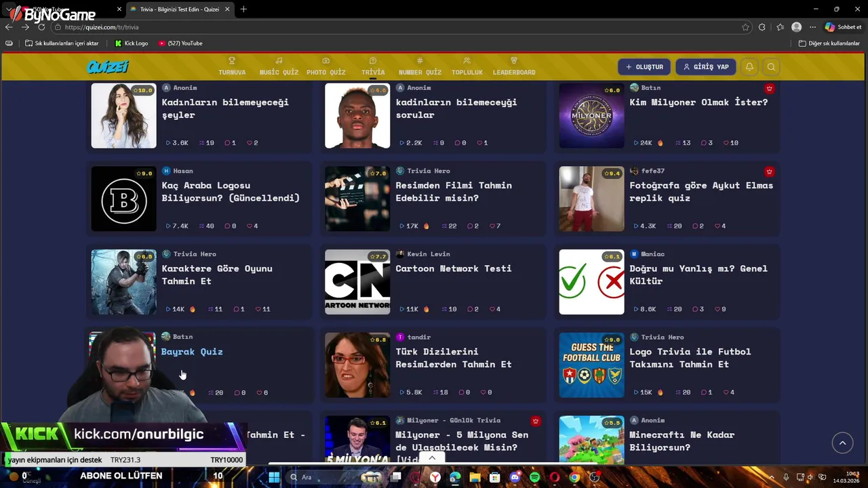868x488 pixels.
Task: Bookmark page with star icon
Action: 745,27
